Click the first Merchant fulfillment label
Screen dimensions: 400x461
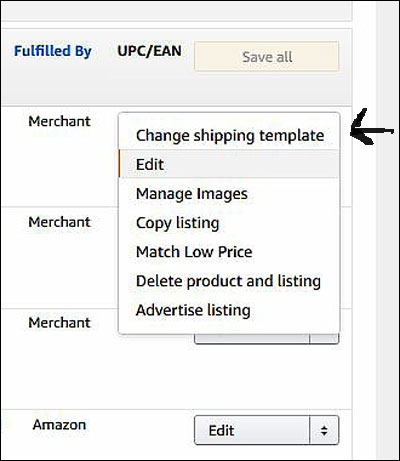pyautogui.click(x=59, y=121)
